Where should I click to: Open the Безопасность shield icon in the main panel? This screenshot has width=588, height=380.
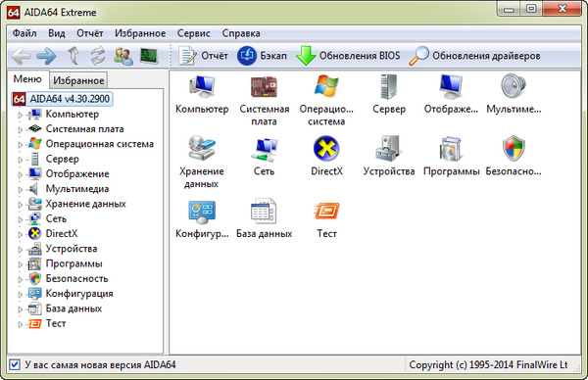click(x=514, y=148)
